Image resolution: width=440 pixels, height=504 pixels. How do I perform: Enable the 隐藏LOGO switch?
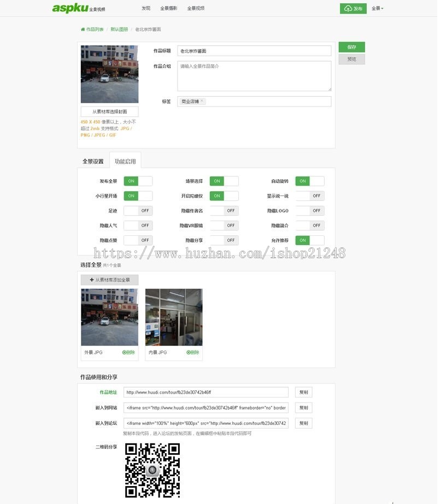(309, 210)
